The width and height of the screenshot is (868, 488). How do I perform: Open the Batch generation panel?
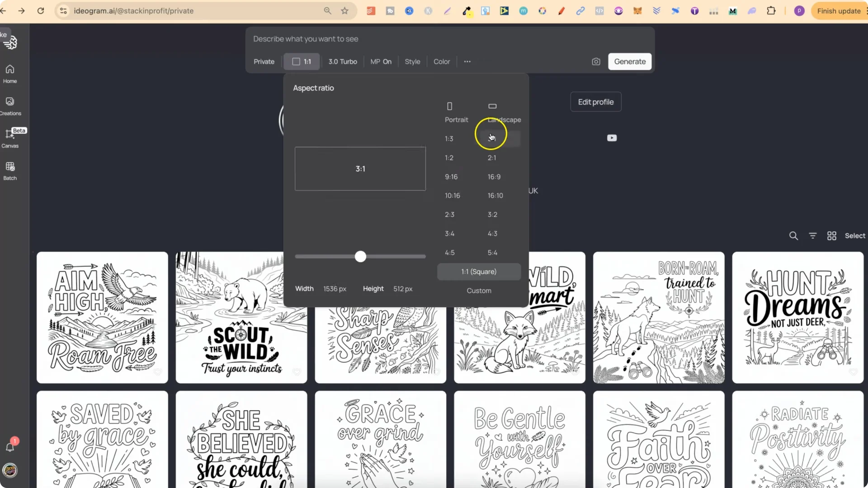[9, 170]
